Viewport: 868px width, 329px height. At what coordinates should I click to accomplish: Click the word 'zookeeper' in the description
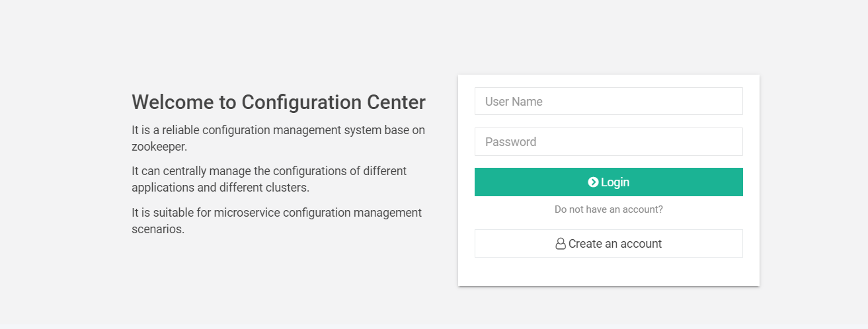[x=159, y=147]
